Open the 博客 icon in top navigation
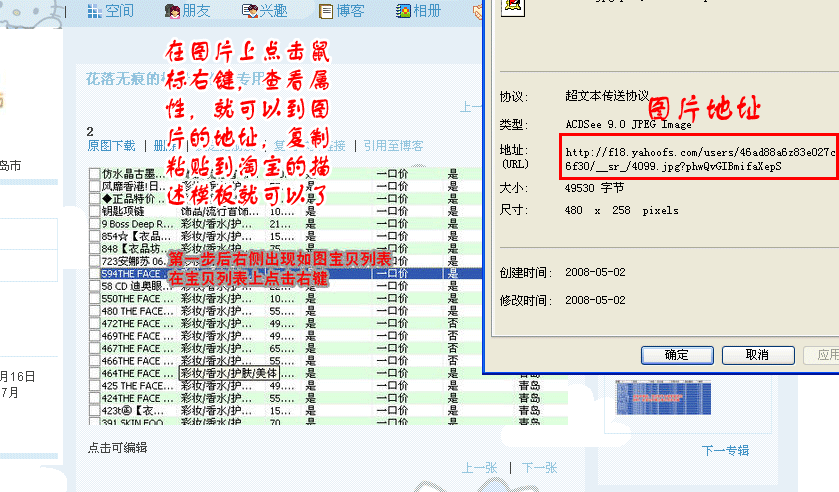The image size is (839, 492). 326,11
